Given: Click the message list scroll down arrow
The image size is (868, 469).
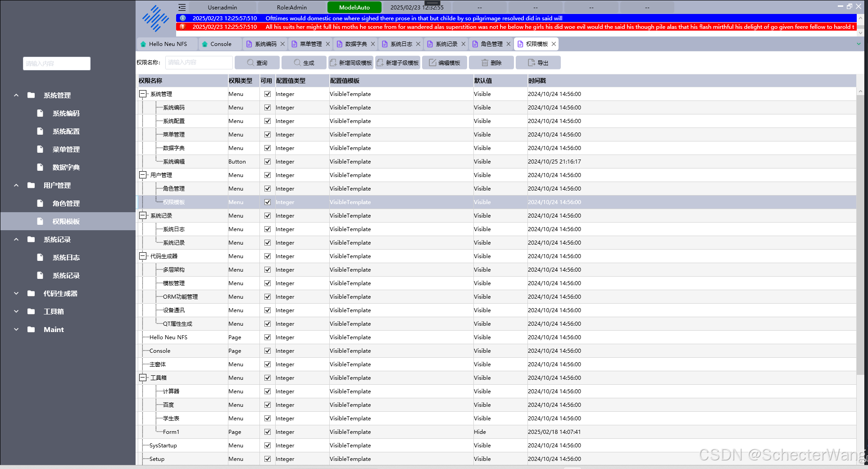Looking at the screenshot, I should [x=860, y=32].
